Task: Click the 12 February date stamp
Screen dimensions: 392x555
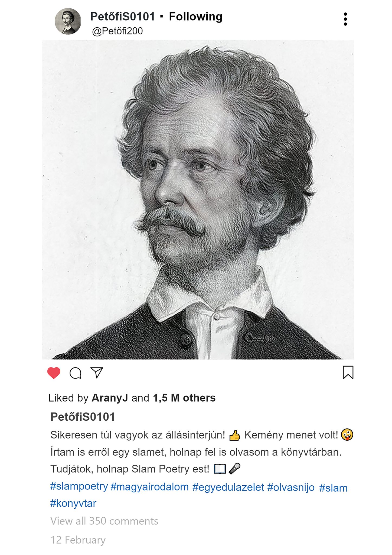Action: [x=78, y=540]
